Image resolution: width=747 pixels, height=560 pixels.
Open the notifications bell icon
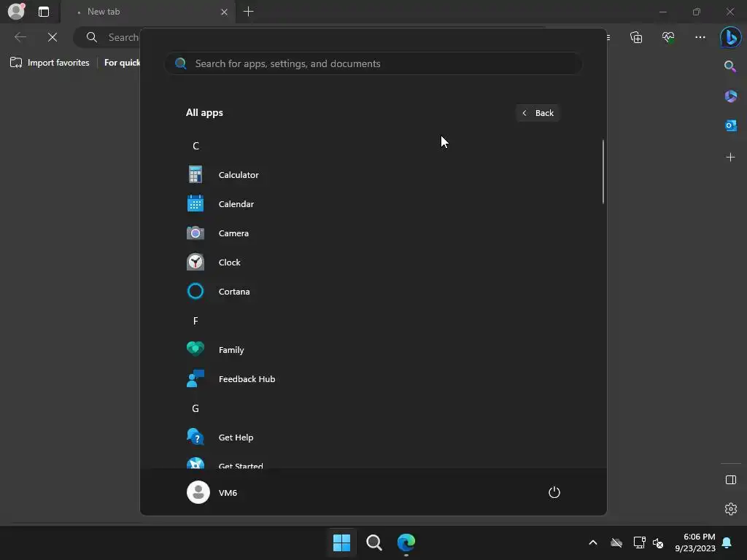(727, 542)
